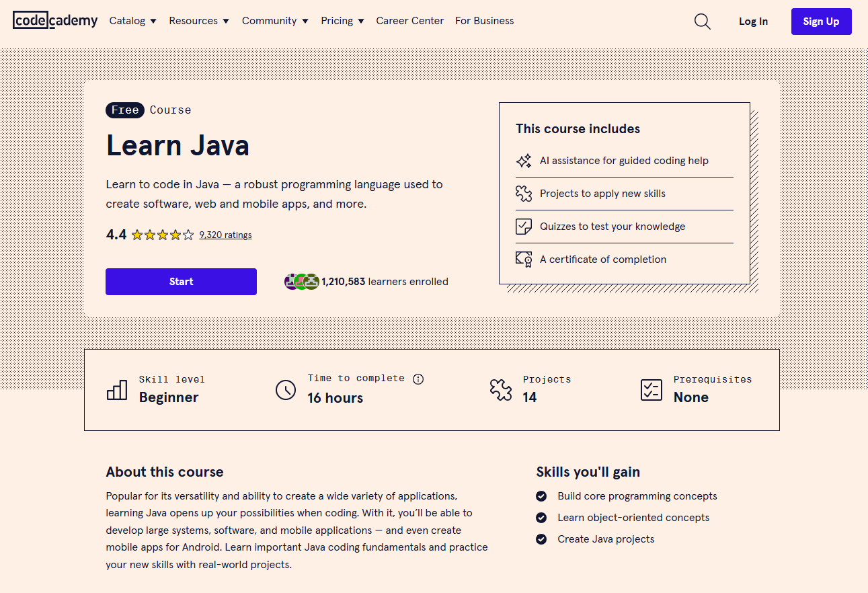Click Learn object-oriented concepts text
868x593 pixels.
(633, 518)
